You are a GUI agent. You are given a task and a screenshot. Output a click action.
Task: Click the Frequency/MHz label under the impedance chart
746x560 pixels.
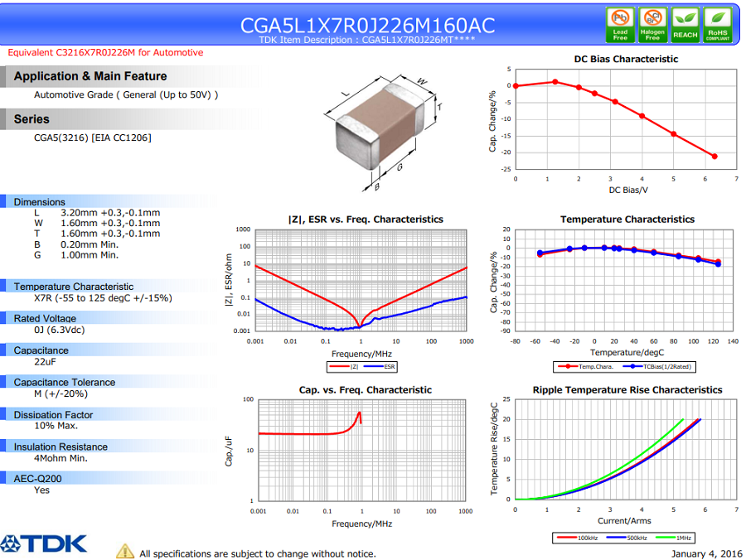pyautogui.click(x=361, y=354)
